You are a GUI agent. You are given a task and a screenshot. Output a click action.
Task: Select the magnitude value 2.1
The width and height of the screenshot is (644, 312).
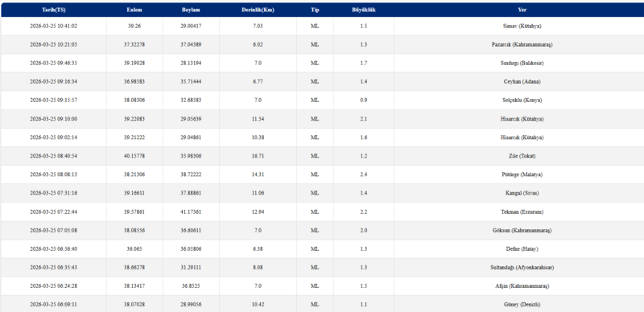364,119
